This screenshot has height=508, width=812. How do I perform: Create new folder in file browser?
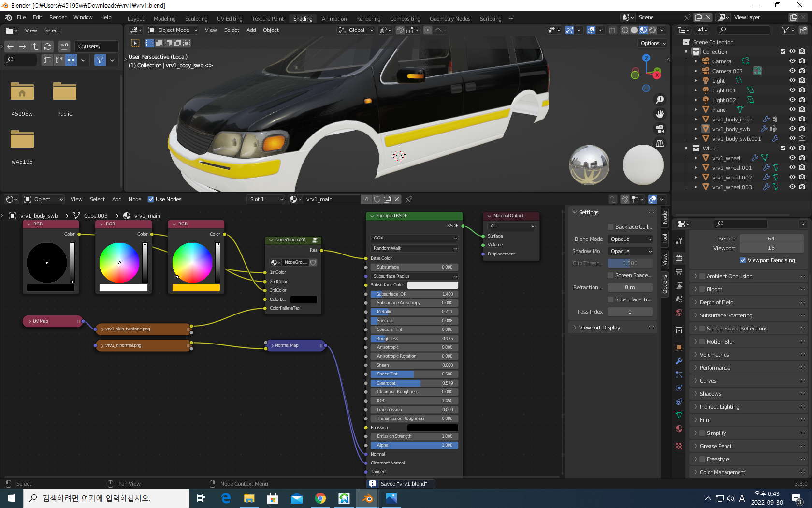[64, 46]
